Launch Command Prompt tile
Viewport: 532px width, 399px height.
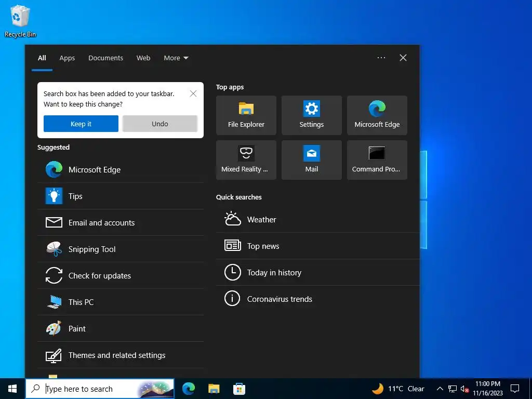tap(377, 160)
